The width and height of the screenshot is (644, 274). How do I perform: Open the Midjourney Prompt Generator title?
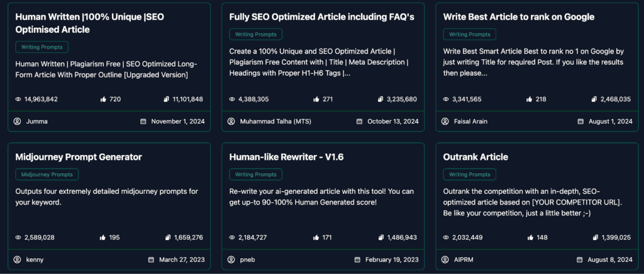pos(79,157)
